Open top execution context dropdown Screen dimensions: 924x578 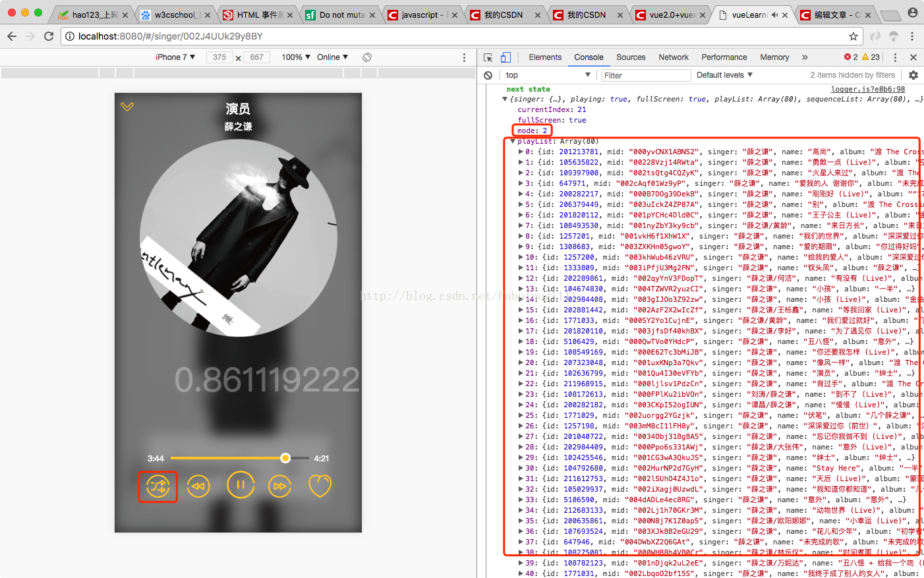click(548, 75)
